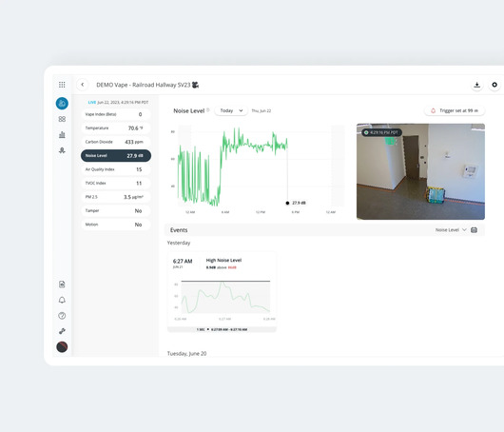Click the Trigger set at 99 button
The image size is (504, 432).
455,110
